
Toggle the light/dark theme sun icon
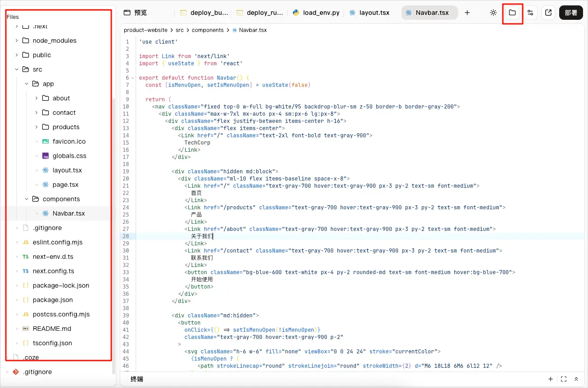[493, 13]
